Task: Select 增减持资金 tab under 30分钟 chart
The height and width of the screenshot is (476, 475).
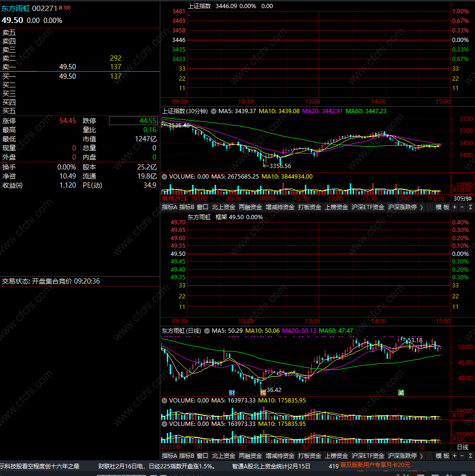Action: coord(280,207)
